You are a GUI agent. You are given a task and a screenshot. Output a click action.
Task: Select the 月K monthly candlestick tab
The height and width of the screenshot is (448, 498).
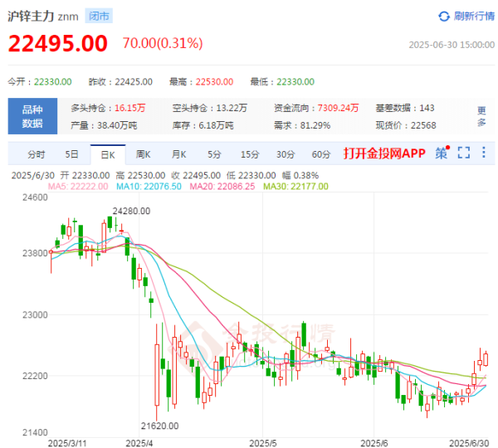tap(178, 154)
